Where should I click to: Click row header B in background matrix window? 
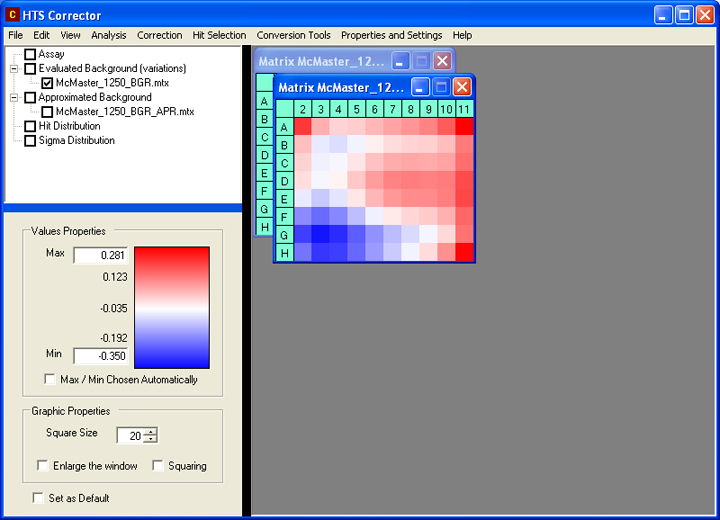point(264,119)
